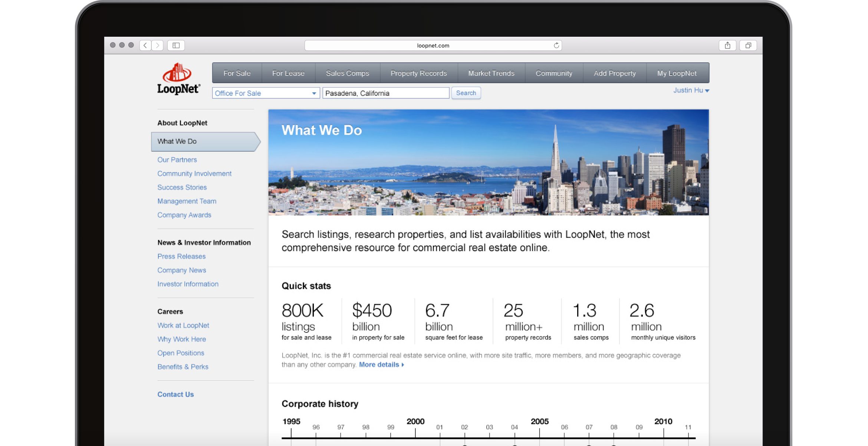Open the Market Trends tab

tap(491, 73)
